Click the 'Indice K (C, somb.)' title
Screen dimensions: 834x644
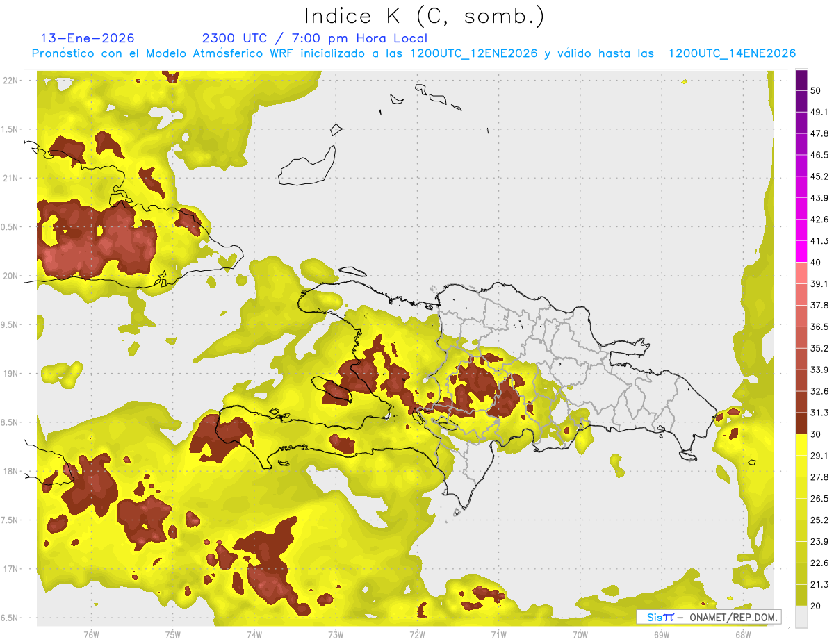[x=424, y=17]
